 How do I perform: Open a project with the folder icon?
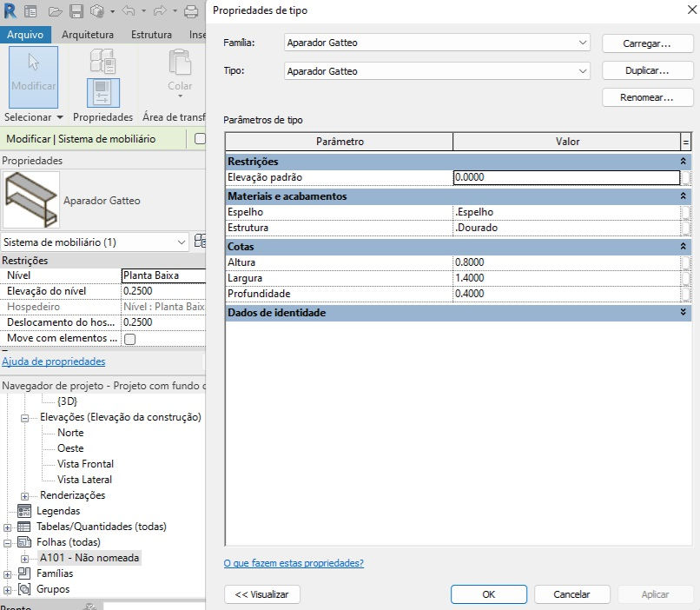click(x=55, y=11)
